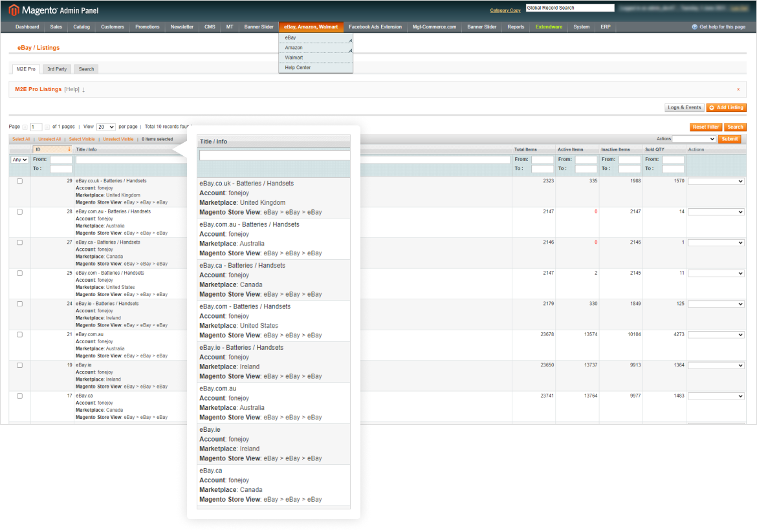Check the checkbox for listing ID 29

pyautogui.click(x=19, y=181)
